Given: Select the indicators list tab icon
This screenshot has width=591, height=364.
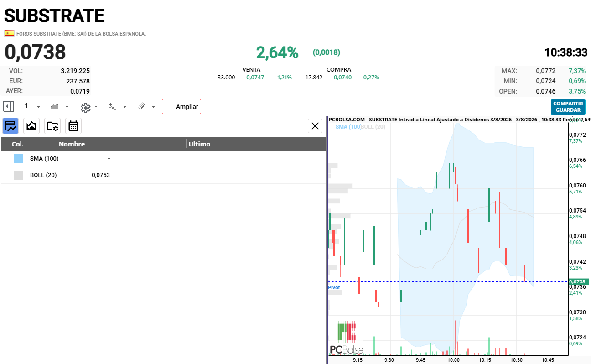Looking at the screenshot, I should point(10,125).
